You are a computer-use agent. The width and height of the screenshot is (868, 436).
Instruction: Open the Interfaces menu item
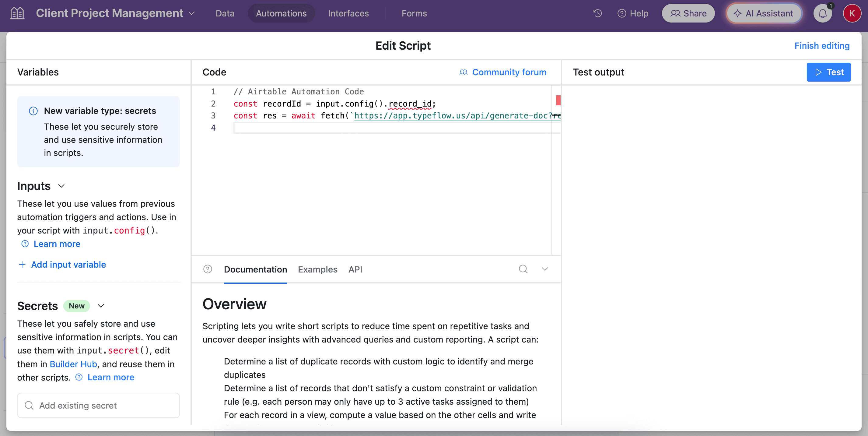348,13
